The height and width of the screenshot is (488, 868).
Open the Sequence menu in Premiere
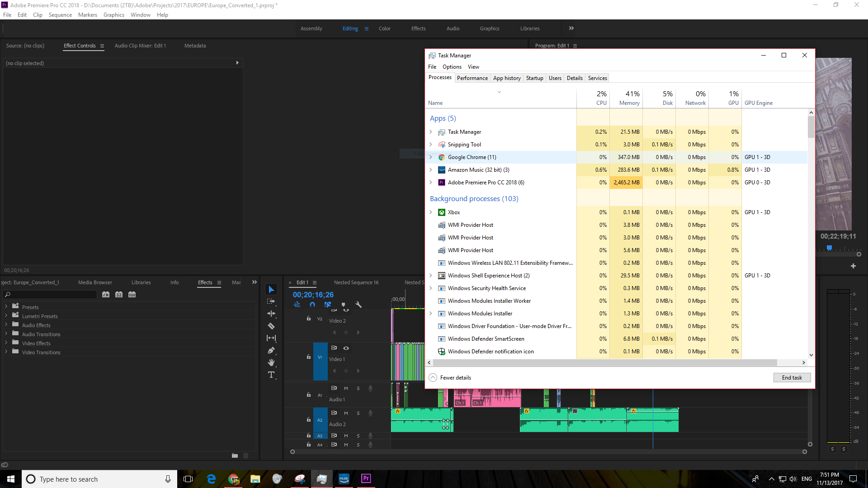click(60, 15)
